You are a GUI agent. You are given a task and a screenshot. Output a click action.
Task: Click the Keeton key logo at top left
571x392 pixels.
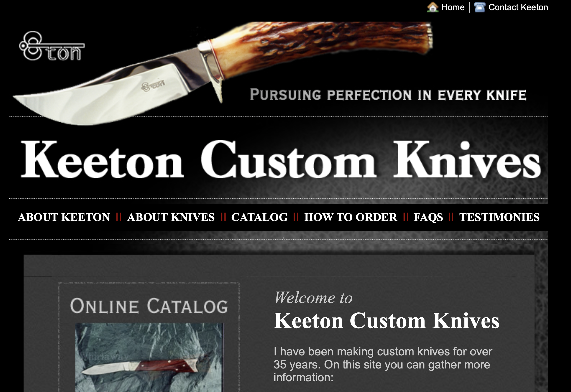[52, 46]
